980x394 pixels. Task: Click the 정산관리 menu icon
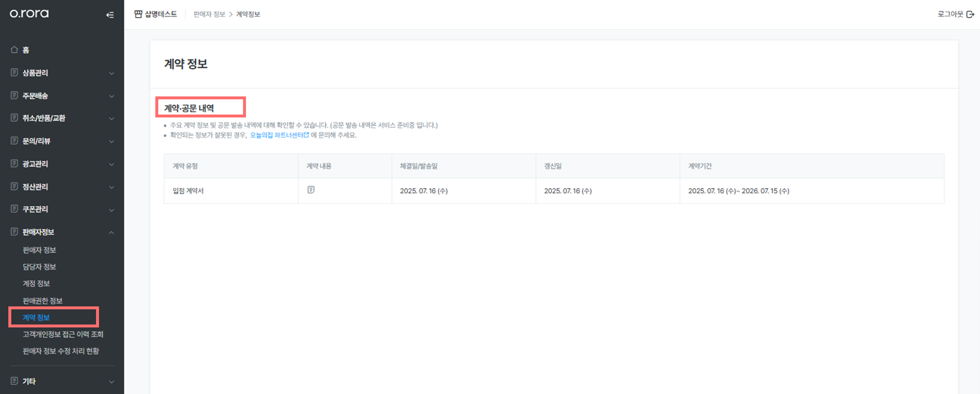[14, 186]
